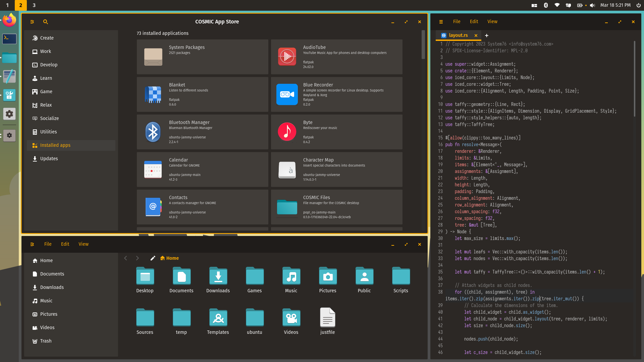This screenshot has width=644, height=362.
Task: Select the Game category in sidebar
Action: click(46, 92)
